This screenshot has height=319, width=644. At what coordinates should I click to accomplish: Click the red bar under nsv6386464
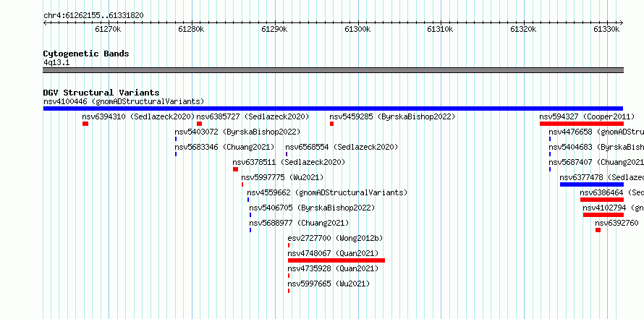point(602,200)
